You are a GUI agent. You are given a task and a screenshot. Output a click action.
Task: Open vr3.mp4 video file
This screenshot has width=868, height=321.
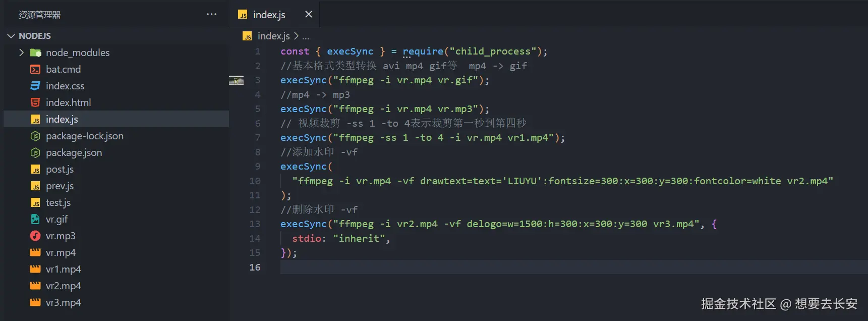tap(63, 302)
